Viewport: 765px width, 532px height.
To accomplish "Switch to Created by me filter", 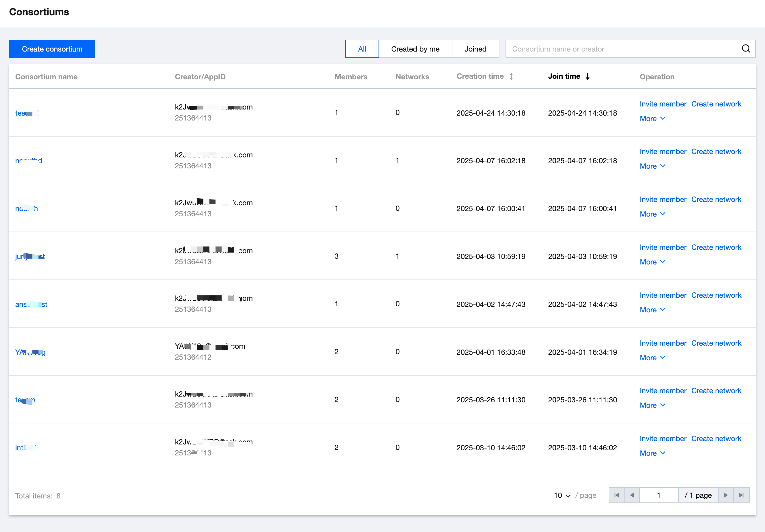I will tap(415, 49).
